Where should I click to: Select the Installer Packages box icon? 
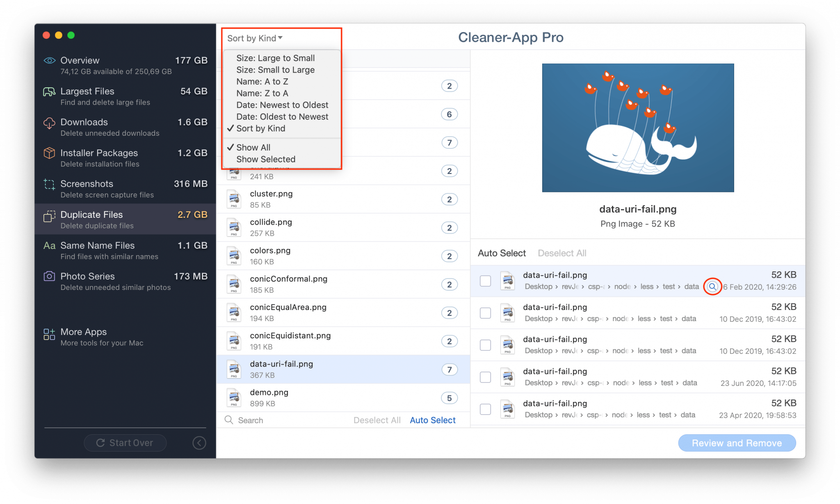coord(49,153)
